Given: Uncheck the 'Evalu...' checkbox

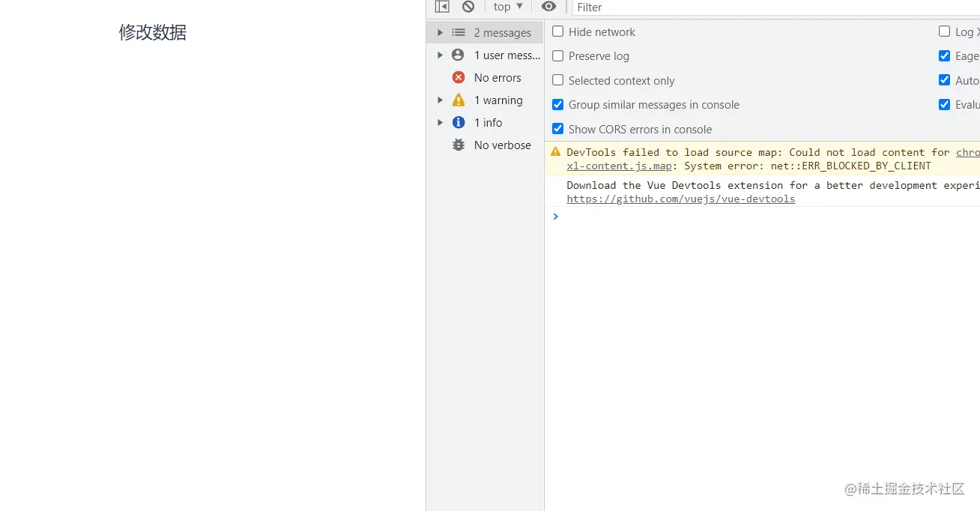Looking at the screenshot, I should tap(945, 105).
